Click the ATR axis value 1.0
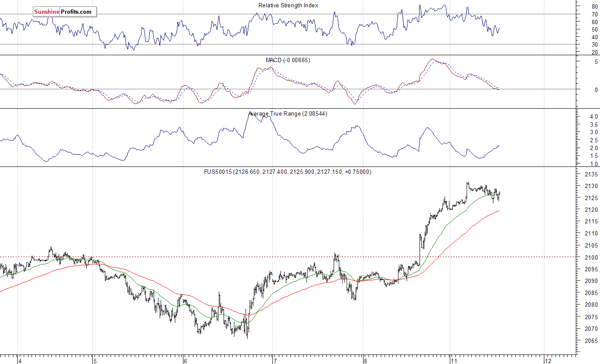Image resolution: width=600 pixels, height=364 pixels. pos(594,164)
